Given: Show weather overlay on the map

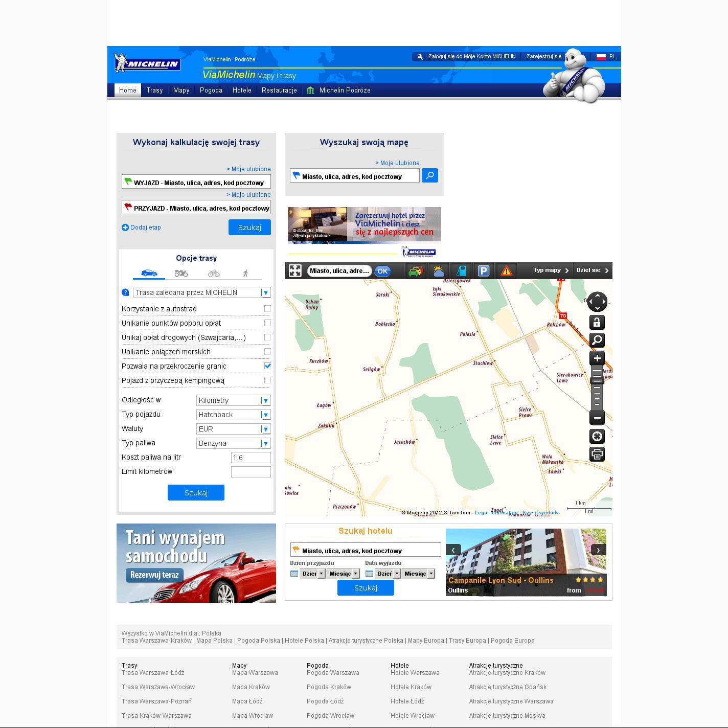Looking at the screenshot, I should tap(438, 271).
